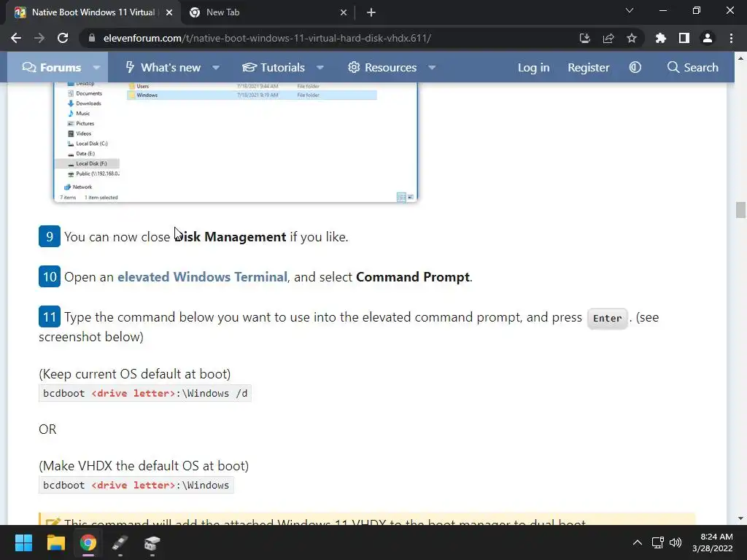View site security lock info
The height and width of the screenshot is (560, 747).
pyautogui.click(x=92, y=38)
